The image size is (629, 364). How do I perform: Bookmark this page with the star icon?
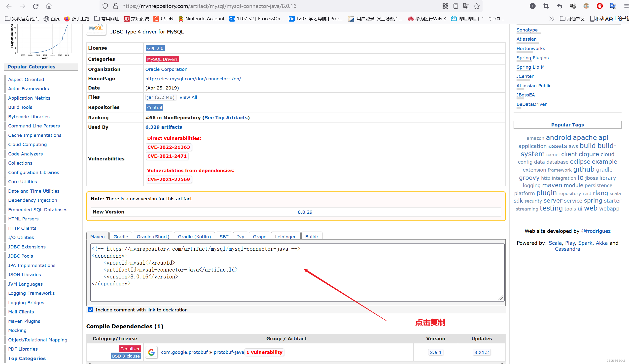click(477, 6)
